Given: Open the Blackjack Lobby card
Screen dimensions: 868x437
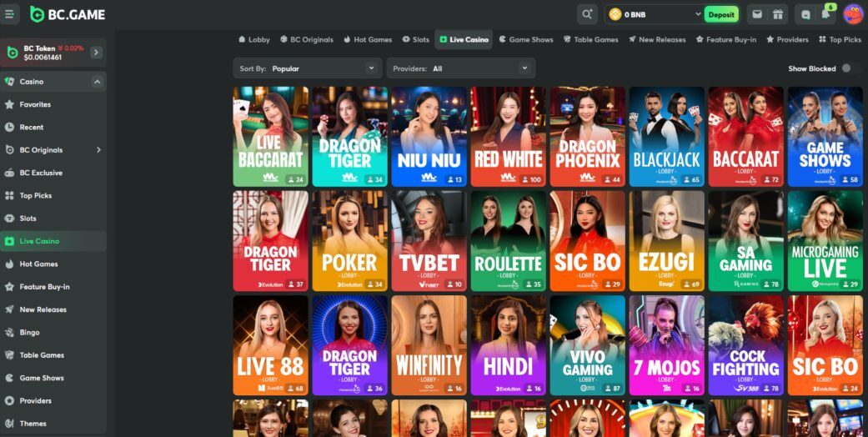Looking at the screenshot, I should pyautogui.click(x=666, y=136).
